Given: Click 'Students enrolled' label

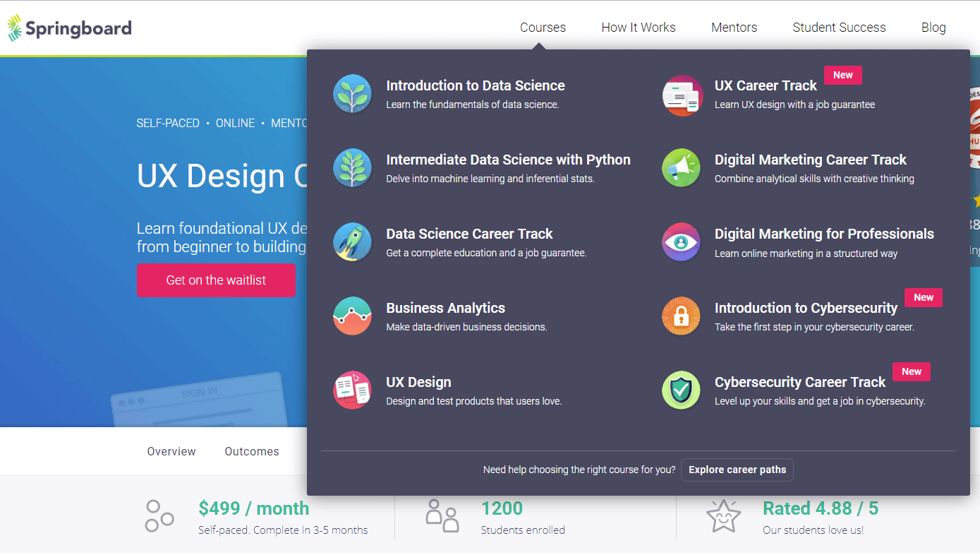Looking at the screenshot, I should pos(523,530).
